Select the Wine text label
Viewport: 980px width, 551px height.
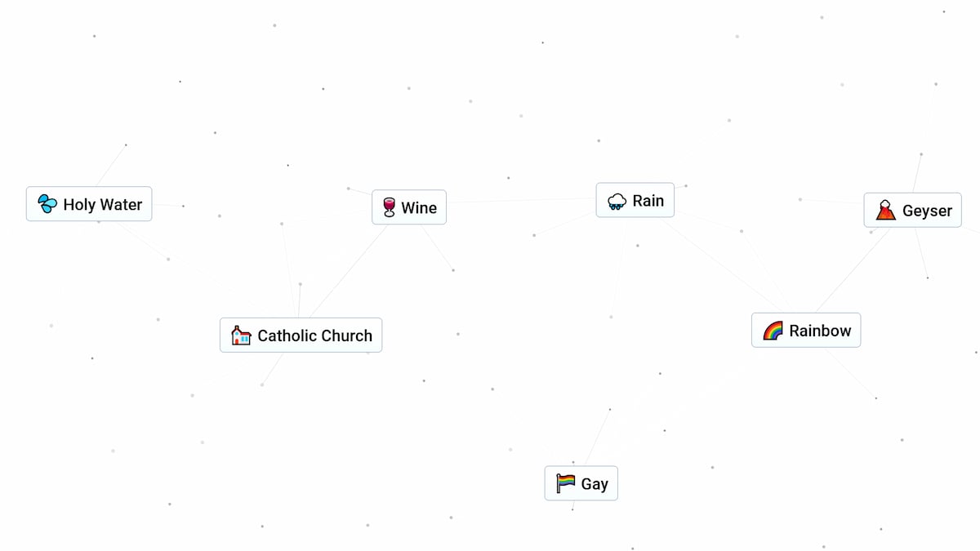click(x=419, y=208)
